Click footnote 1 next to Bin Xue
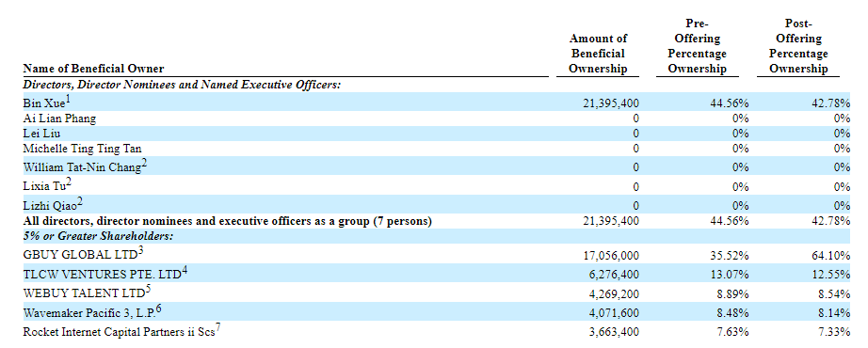Screen dimensions: 868x348 [69, 99]
